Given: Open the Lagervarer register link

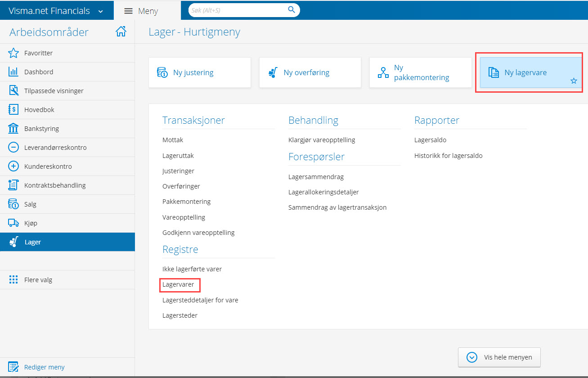Looking at the screenshot, I should click(178, 284).
